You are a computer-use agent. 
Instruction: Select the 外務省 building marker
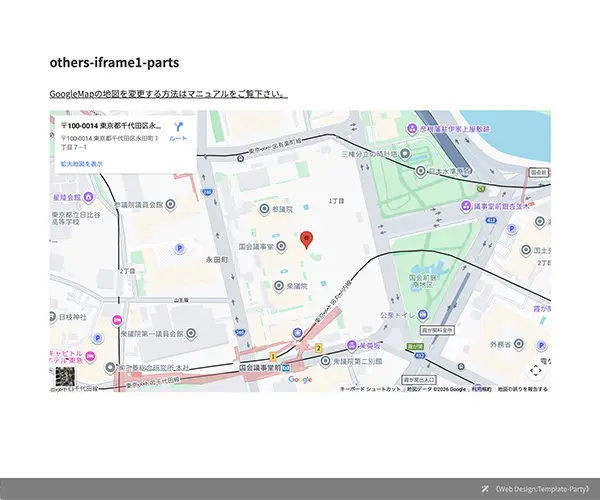tap(520, 344)
